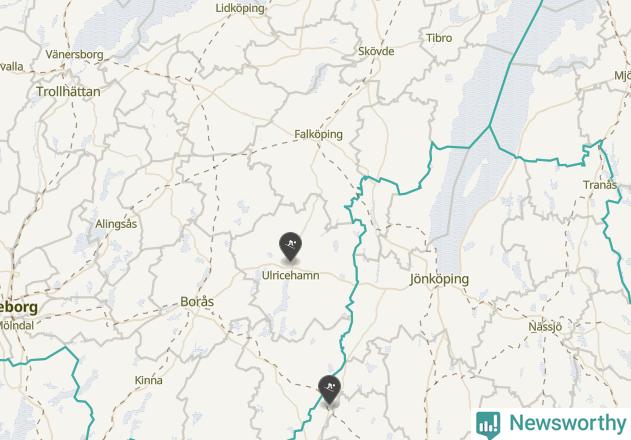The image size is (631, 440).
Task: Select the Vänersborg town label
Action: [x=74, y=54]
